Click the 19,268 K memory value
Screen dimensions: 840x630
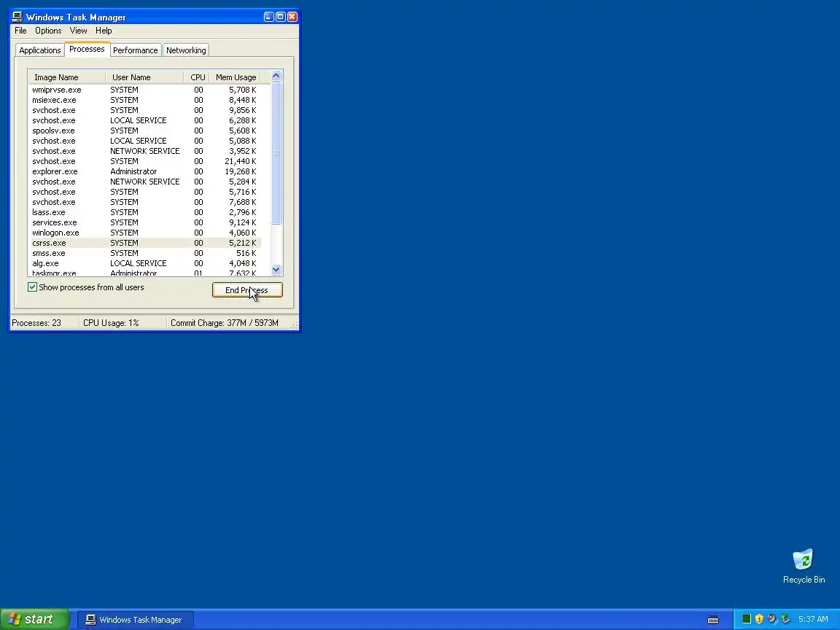tap(241, 171)
